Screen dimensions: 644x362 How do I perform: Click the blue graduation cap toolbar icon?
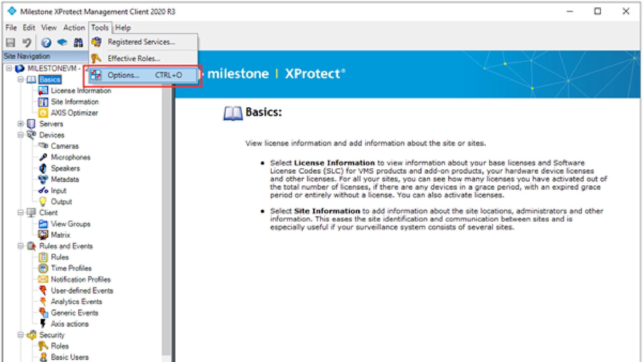pyautogui.click(x=62, y=43)
